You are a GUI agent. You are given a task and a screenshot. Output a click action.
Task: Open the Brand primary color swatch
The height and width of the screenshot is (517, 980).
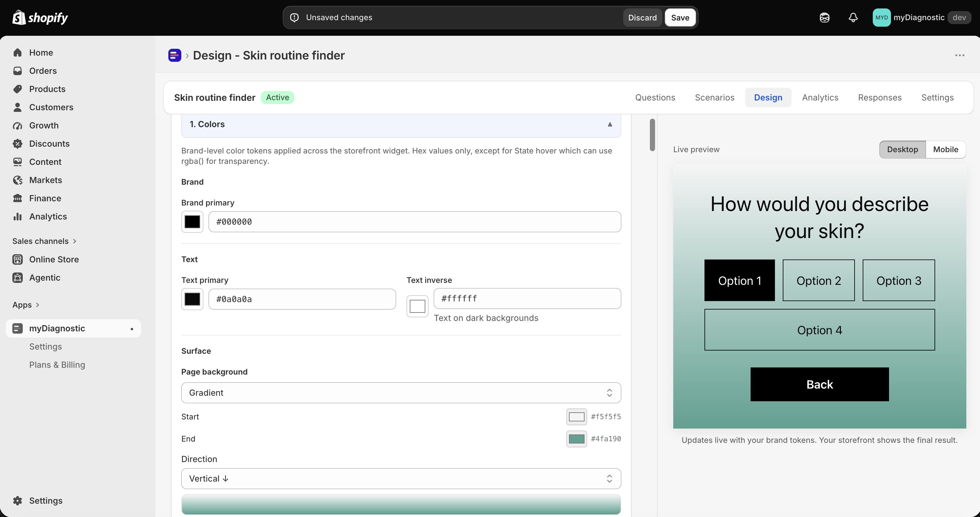(192, 221)
